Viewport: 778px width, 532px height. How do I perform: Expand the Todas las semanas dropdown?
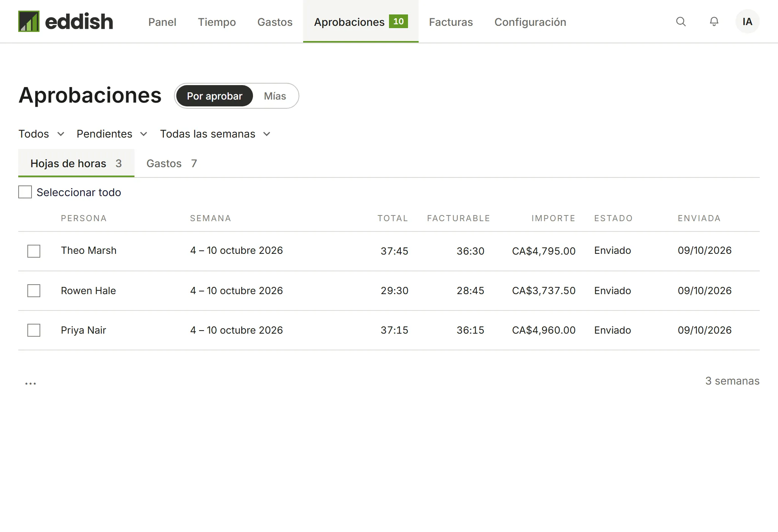pyautogui.click(x=215, y=134)
